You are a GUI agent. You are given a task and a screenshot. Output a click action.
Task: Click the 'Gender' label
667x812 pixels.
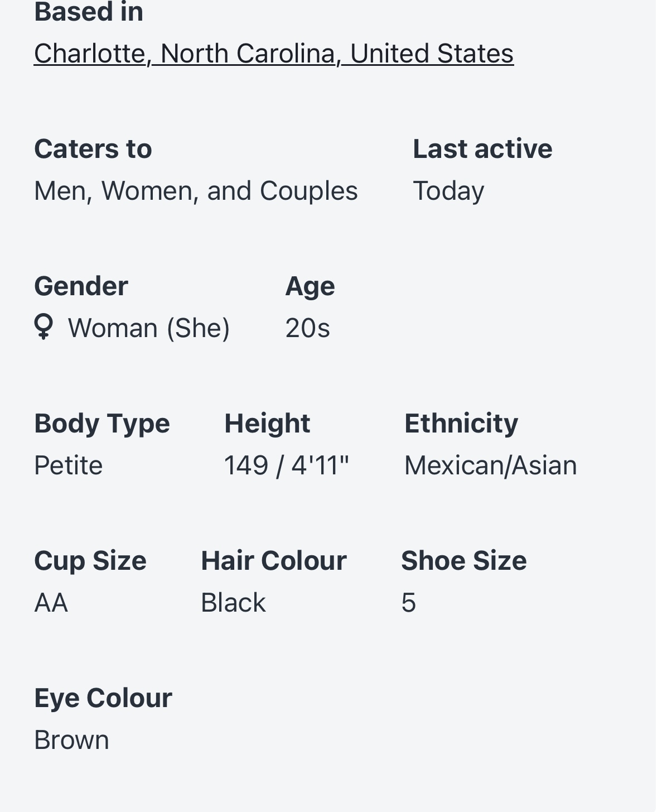click(x=81, y=286)
